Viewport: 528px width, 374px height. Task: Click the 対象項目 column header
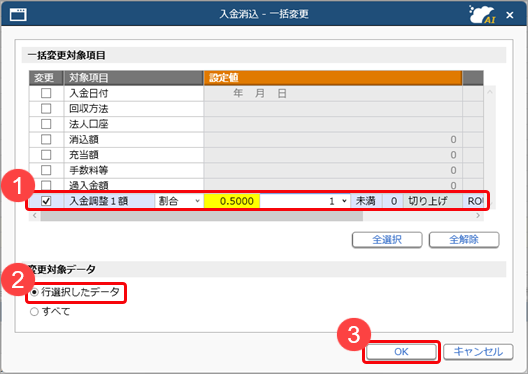(x=133, y=78)
